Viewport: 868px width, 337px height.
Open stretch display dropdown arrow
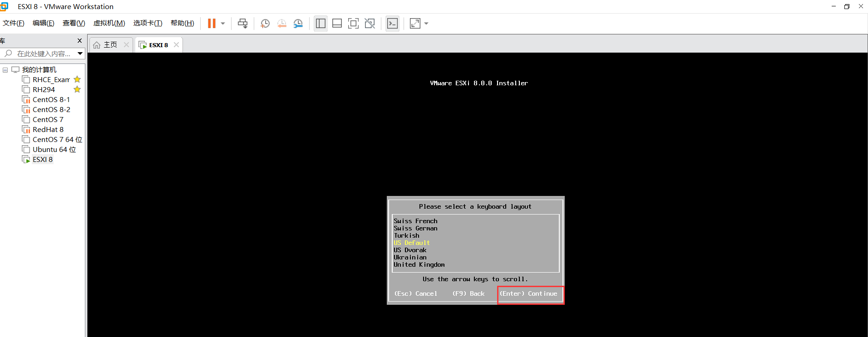click(426, 23)
